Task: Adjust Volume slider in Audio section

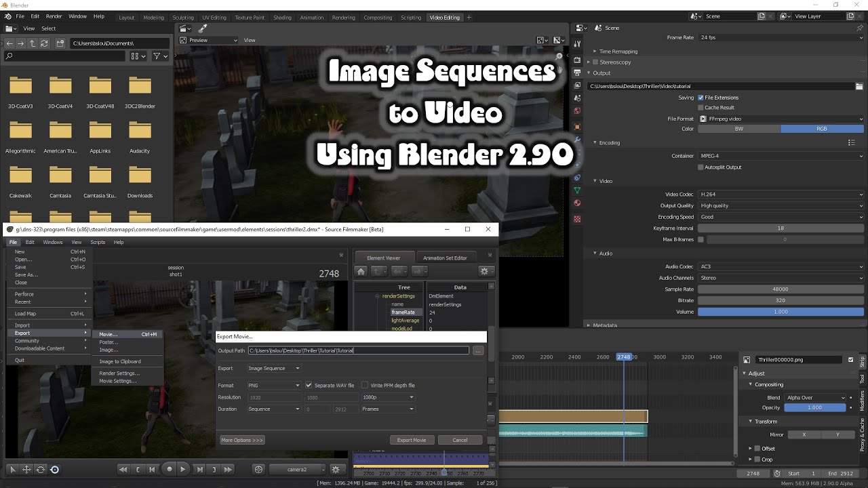Action: [x=781, y=312]
